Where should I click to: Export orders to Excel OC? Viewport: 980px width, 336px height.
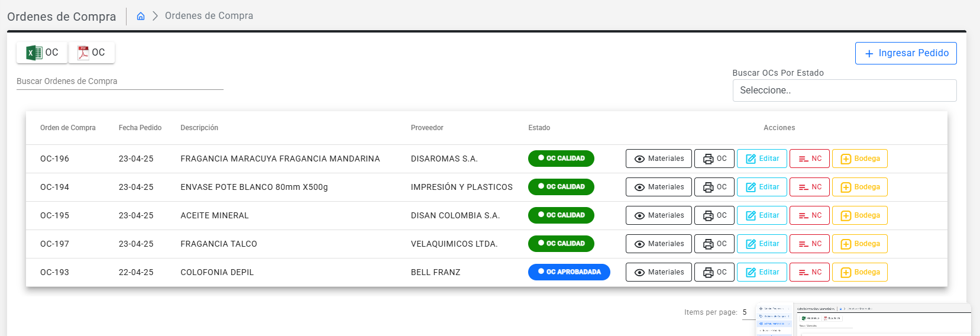[x=42, y=53]
